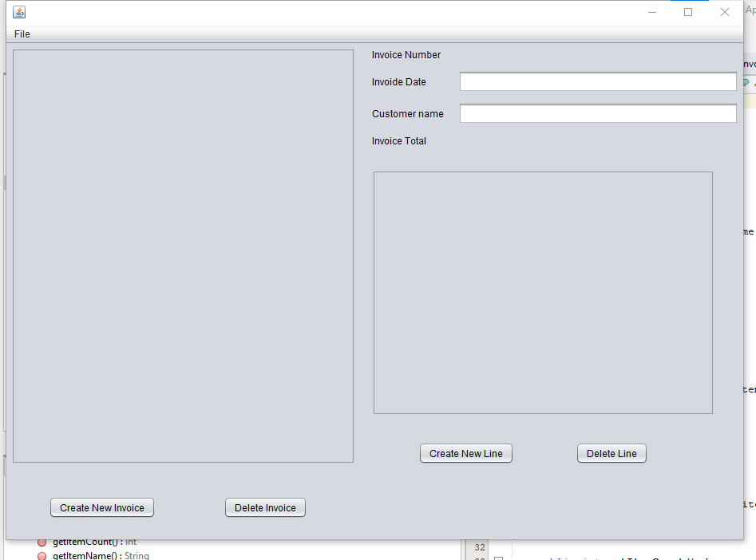Viewport: 756px width, 560px height.
Task: Select the invoice lines panel
Action: click(x=543, y=292)
